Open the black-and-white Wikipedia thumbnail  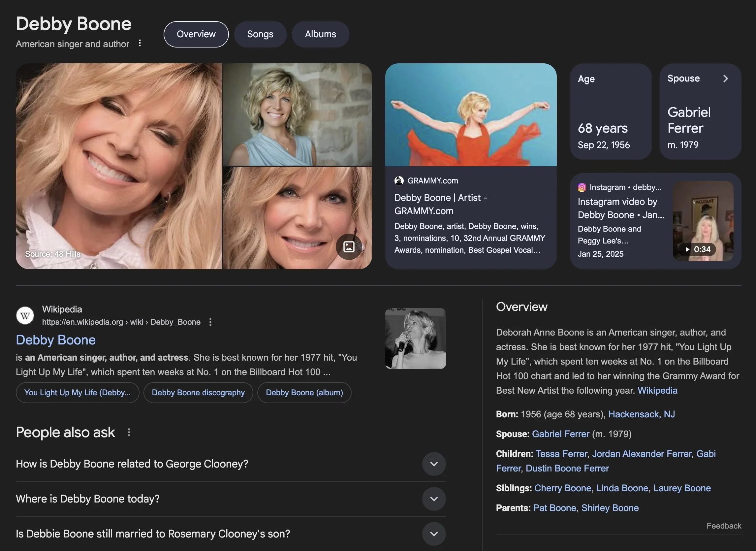point(415,338)
